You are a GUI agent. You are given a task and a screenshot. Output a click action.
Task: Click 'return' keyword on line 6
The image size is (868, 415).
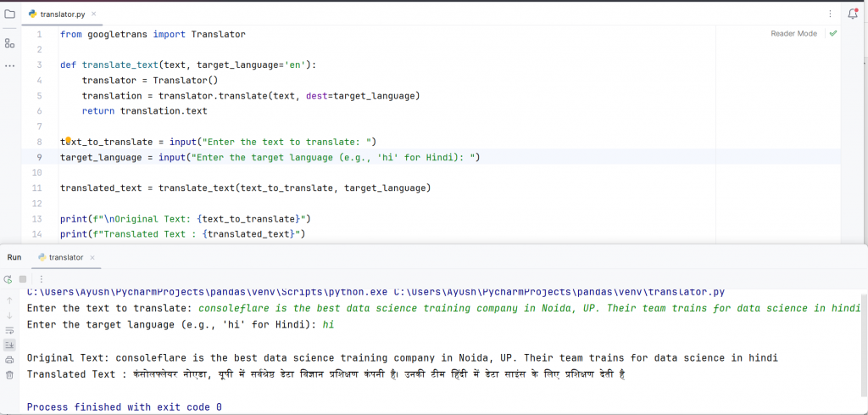[x=98, y=111]
